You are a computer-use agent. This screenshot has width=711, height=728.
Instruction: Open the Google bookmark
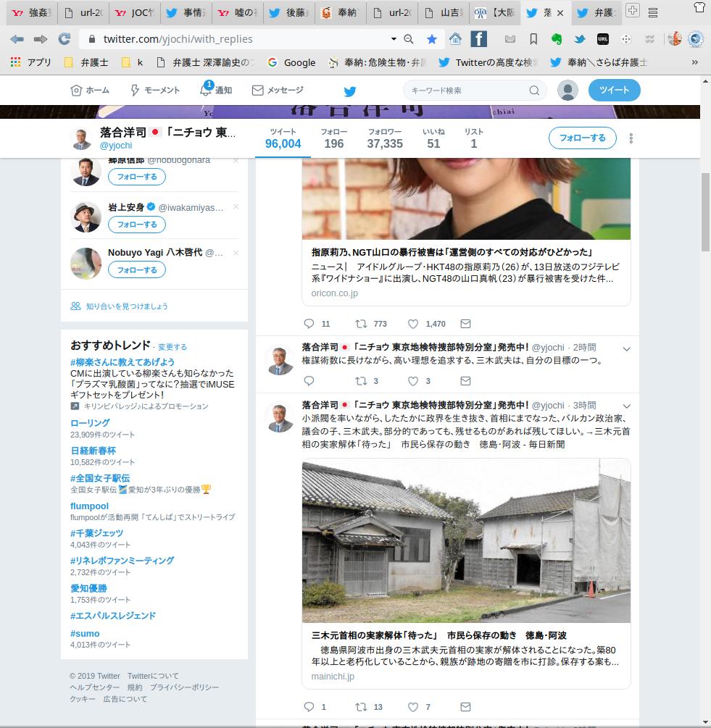click(x=292, y=62)
